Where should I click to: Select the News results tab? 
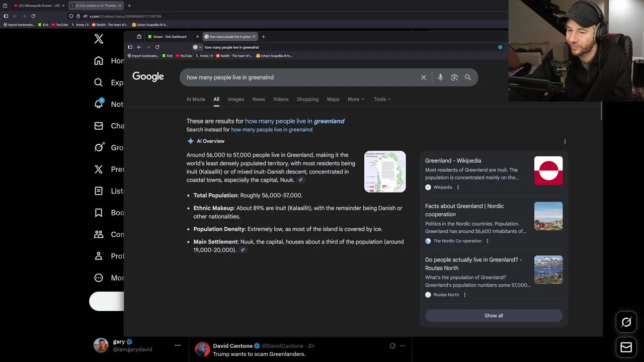[259, 99]
